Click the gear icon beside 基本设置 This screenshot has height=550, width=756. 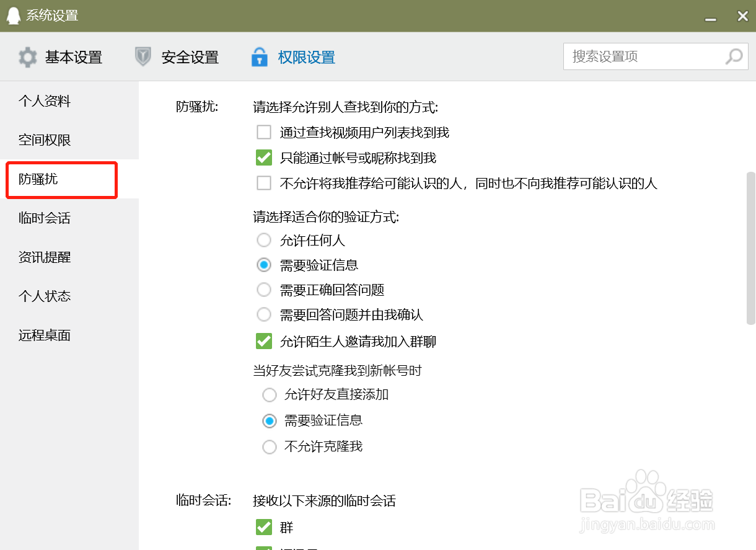pos(28,56)
